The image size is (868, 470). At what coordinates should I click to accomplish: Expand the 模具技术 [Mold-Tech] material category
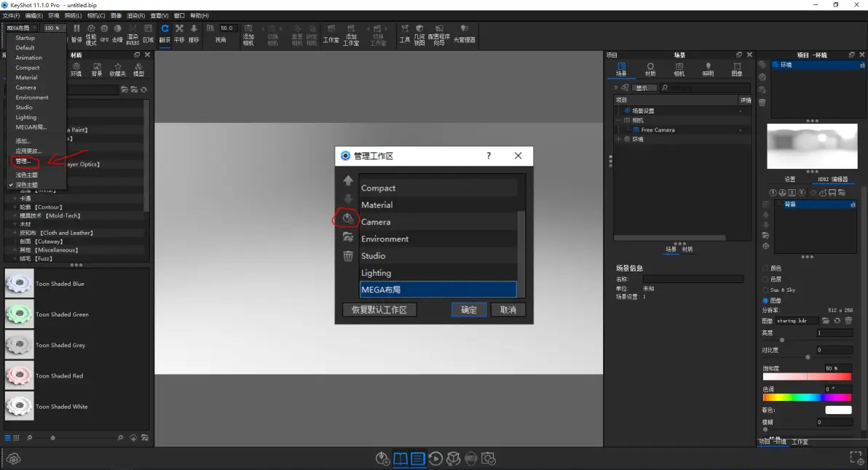point(15,215)
